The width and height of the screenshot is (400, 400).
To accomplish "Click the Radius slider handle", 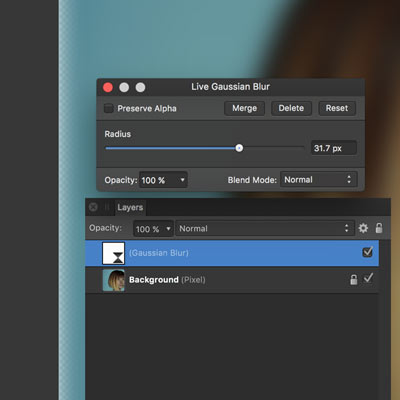I will [239, 148].
